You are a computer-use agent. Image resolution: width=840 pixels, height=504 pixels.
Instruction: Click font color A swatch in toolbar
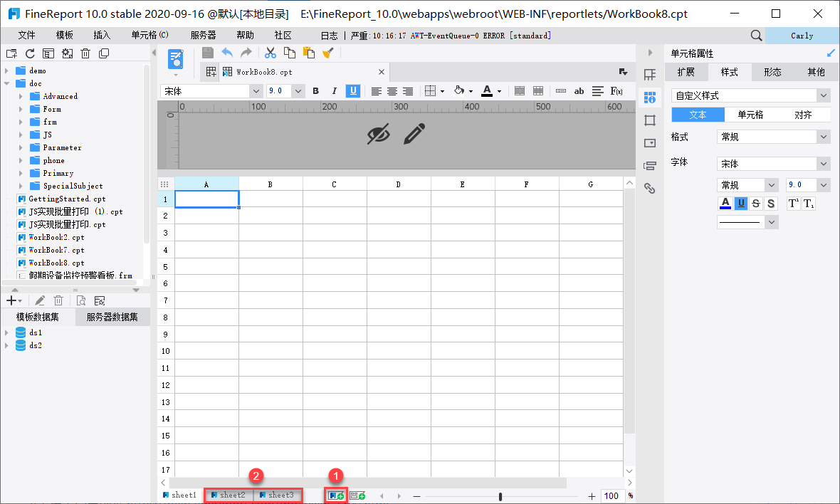pyautogui.click(x=487, y=91)
